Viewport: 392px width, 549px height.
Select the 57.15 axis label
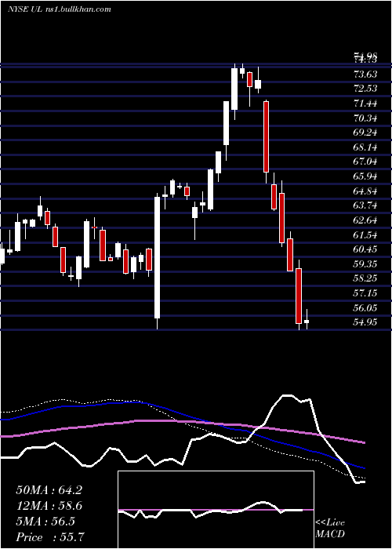pos(365,293)
